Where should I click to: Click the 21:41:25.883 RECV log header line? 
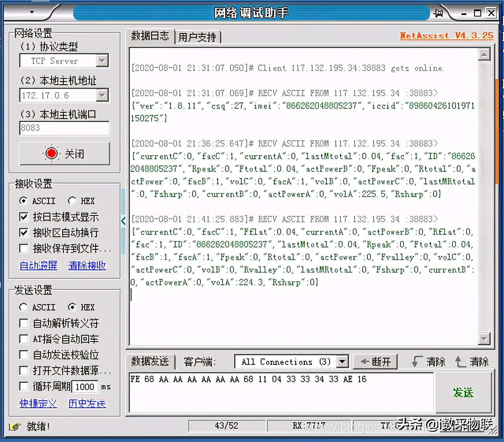[x=285, y=219]
